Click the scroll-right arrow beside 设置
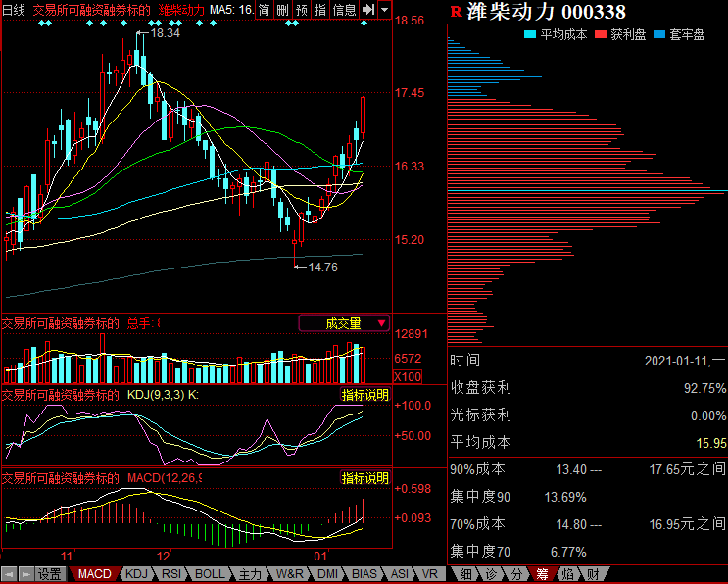The width and height of the screenshot is (728, 584). 26,574
